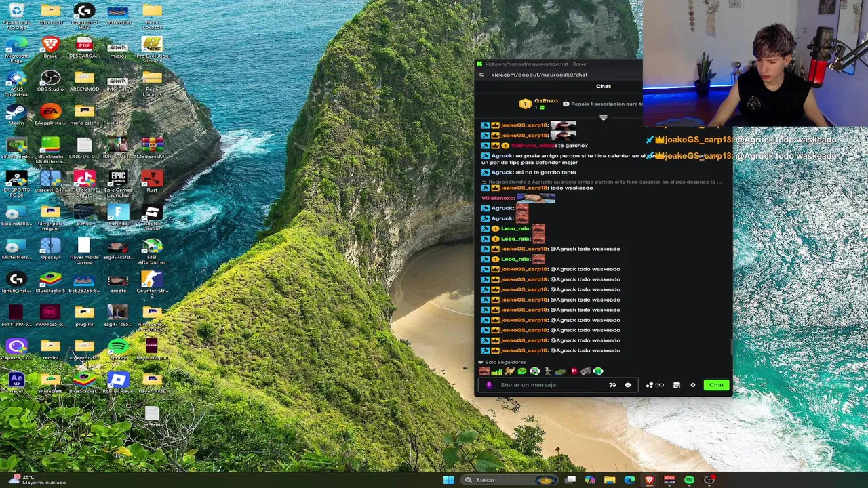Screen dimensions: 868x488
Task: Open the Fortnite desktop shortcut
Action: (x=118, y=215)
